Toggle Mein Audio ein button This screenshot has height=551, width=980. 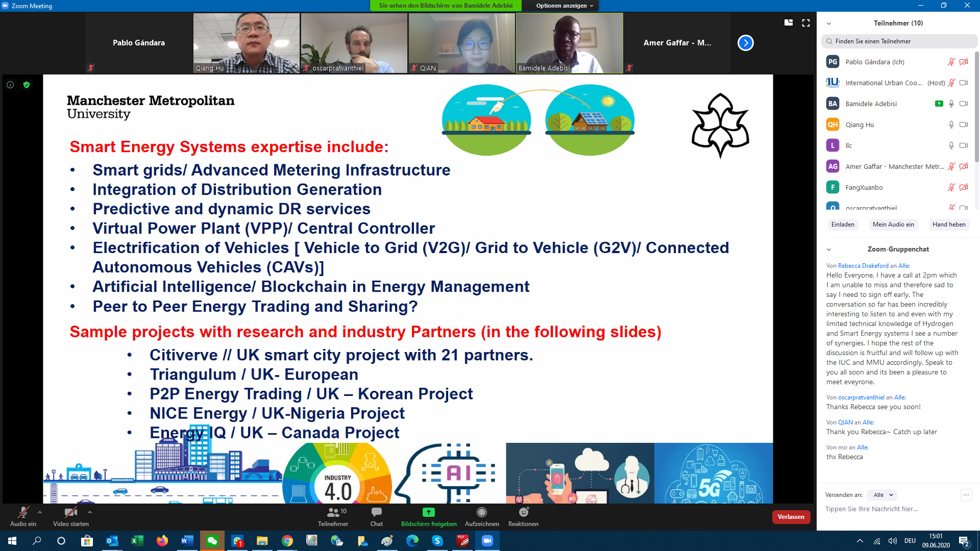[x=893, y=224]
